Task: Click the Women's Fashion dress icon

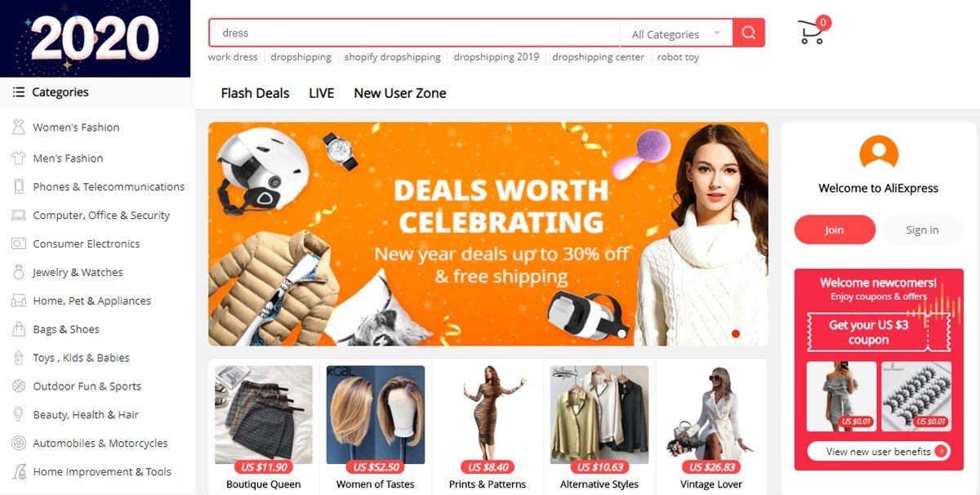Action: [18, 127]
